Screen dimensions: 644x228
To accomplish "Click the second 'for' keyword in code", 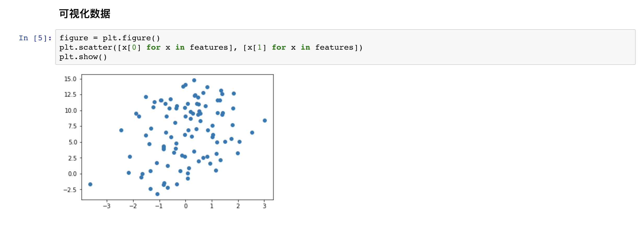I will click(279, 48).
